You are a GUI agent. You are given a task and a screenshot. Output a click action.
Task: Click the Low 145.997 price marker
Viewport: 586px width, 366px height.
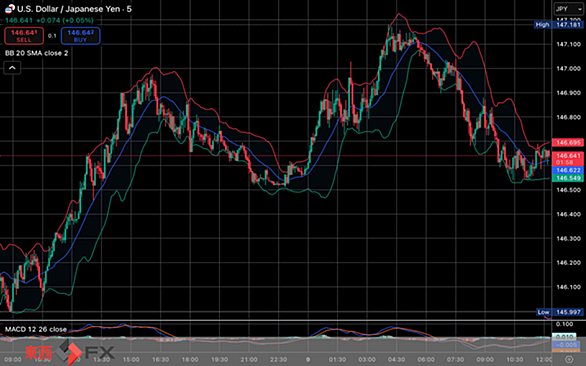(559, 312)
